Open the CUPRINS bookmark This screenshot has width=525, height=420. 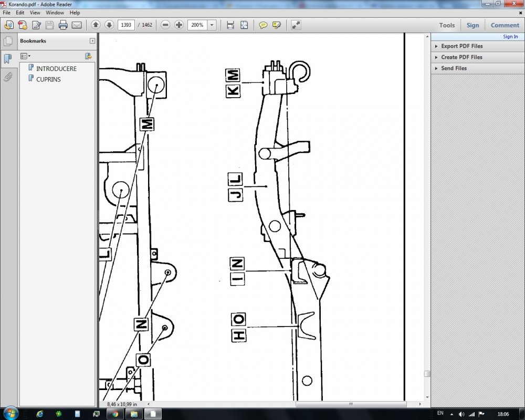point(48,79)
